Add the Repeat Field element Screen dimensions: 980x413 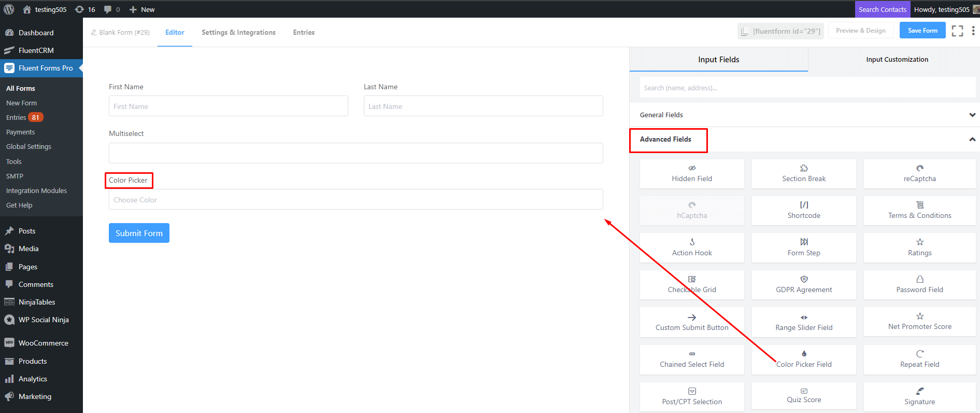(x=919, y=360)
